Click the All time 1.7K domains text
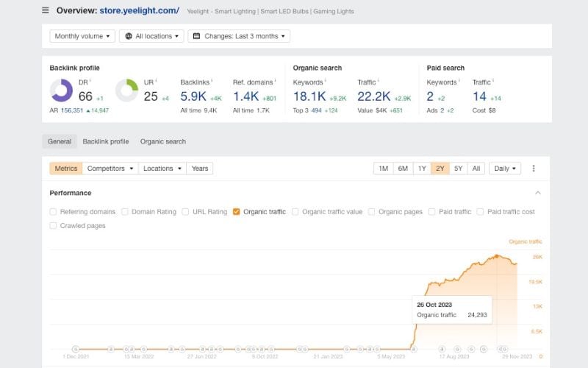The width and height of the screenshot is (588, 368). (x=251, y=110)
